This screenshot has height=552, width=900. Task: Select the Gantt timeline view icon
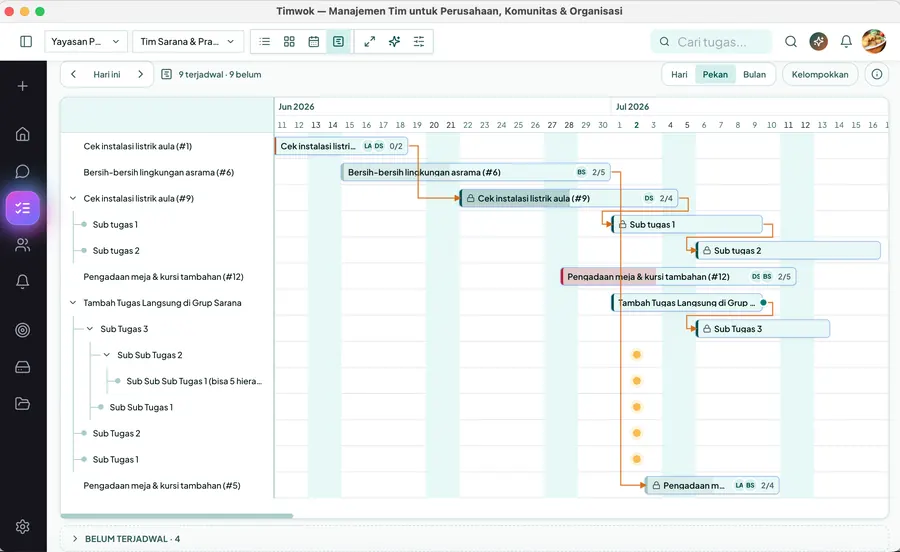[x=339, y=41]
